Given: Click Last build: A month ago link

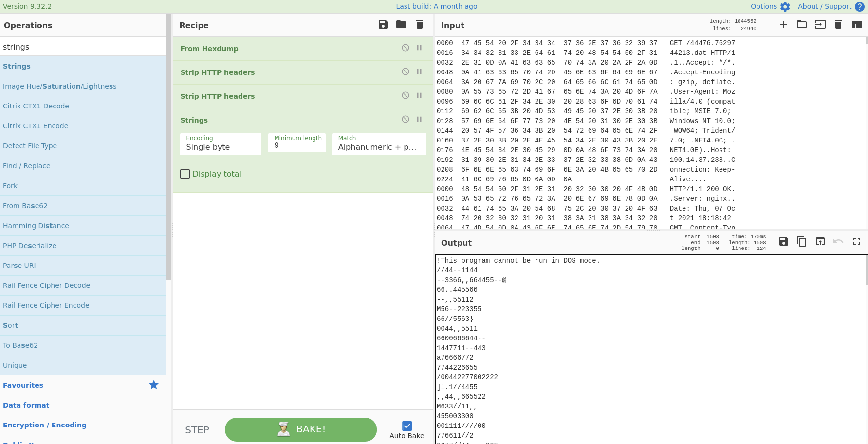Looking at the screenshot, I should [436, 6].
